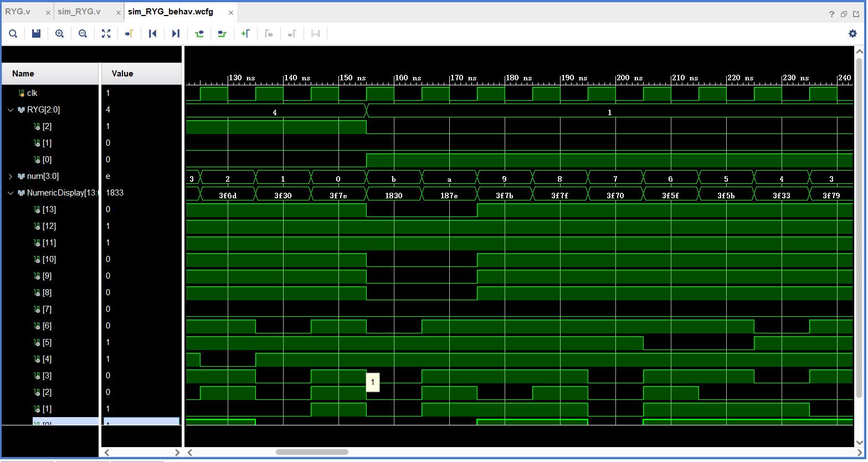Jump to last time icon
The image size is (868, 462).
176,34
